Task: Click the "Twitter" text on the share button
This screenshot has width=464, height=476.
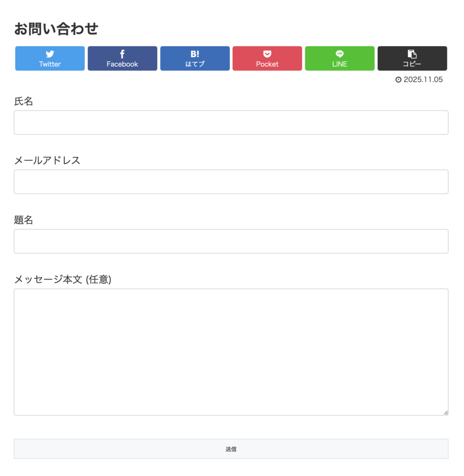Action: 50,64
